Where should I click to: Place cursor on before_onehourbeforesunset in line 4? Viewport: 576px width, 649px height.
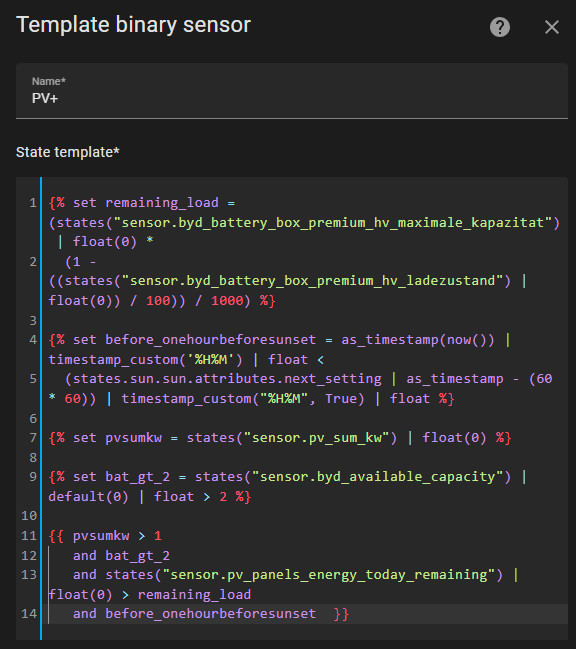point(210,340)
